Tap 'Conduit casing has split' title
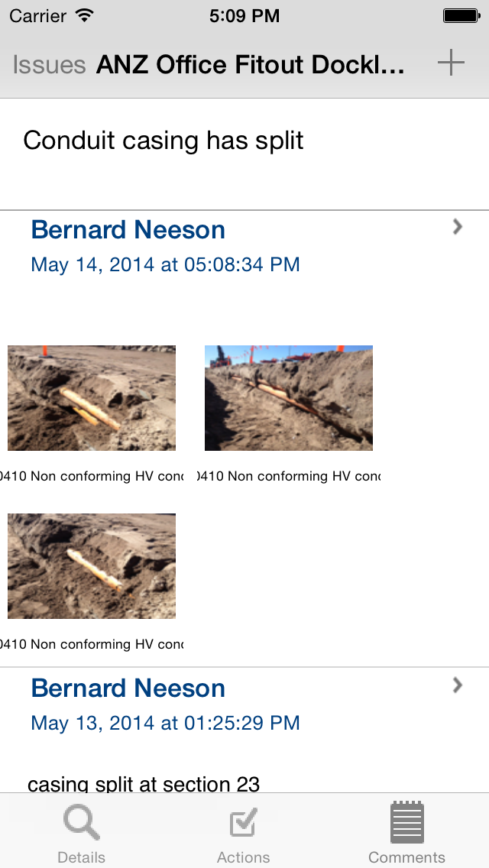 point(164,141)
